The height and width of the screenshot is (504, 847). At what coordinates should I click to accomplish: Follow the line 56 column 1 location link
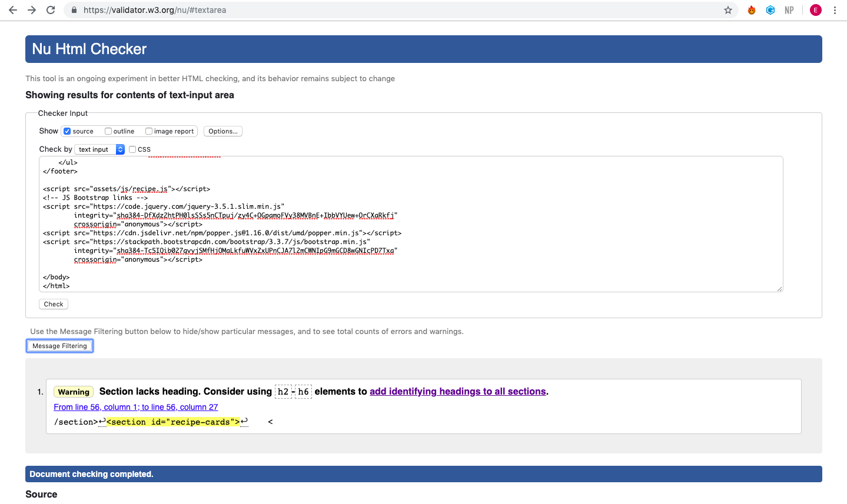(136, 407)
